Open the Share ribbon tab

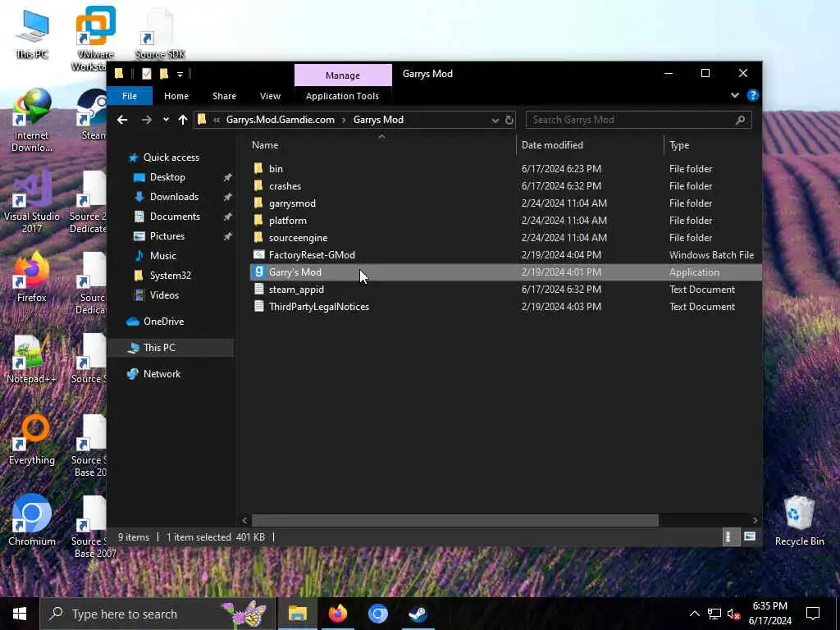(224, 96)
